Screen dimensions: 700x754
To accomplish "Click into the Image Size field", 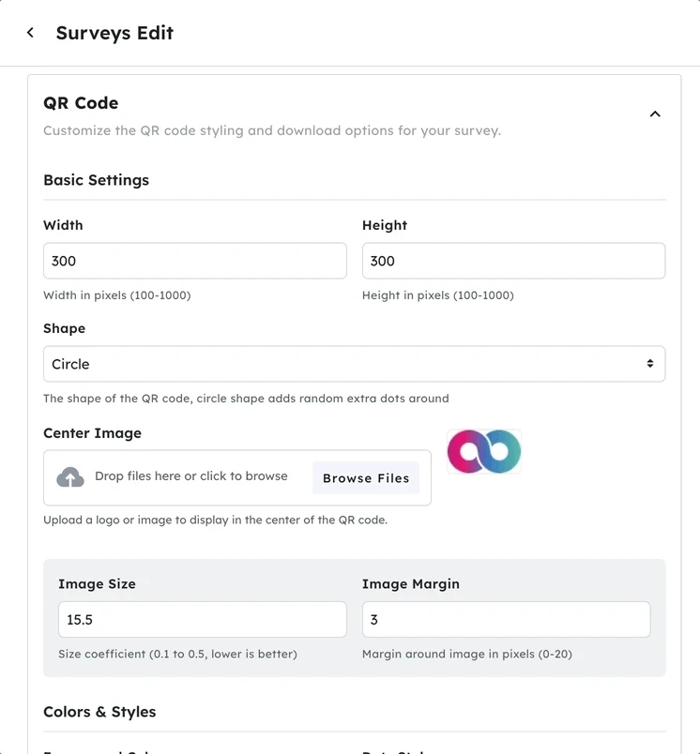I will 202,620.
